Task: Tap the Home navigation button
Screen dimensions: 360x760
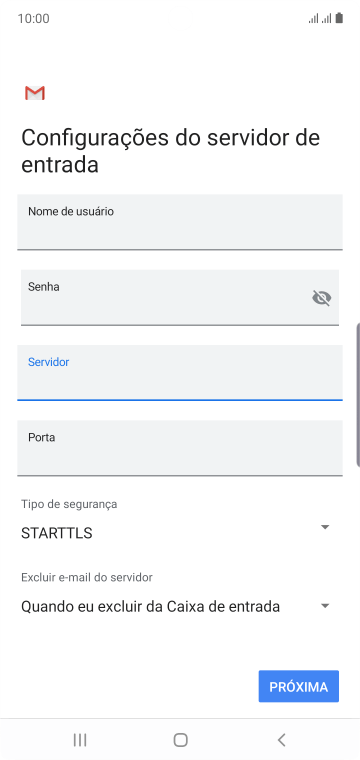Action: pos(180,740)
